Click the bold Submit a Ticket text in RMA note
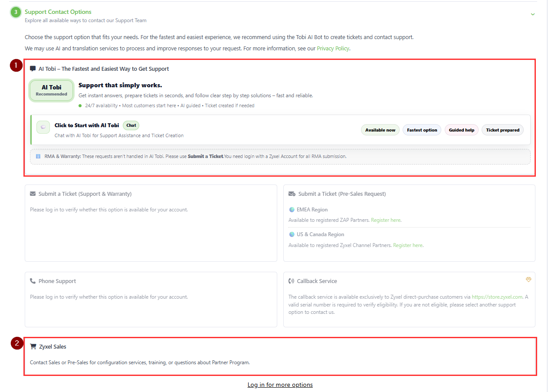Image resolution: width=548 pixels, height=392 pixels. coord(205,156)
